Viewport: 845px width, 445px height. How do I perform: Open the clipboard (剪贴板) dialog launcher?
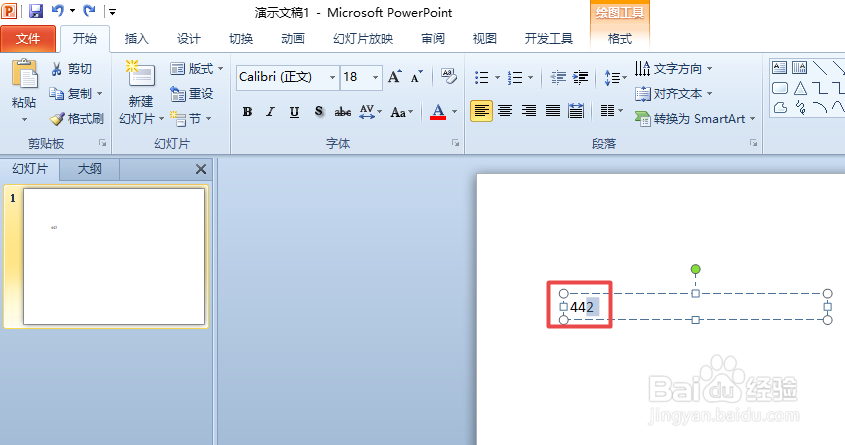[102, 143]
